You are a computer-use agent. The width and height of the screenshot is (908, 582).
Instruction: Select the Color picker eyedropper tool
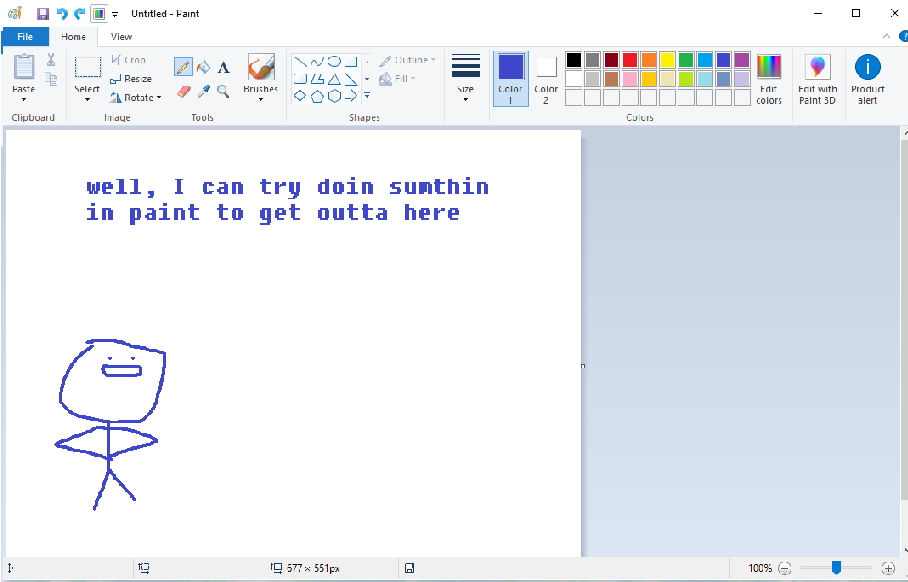[203, 91]
